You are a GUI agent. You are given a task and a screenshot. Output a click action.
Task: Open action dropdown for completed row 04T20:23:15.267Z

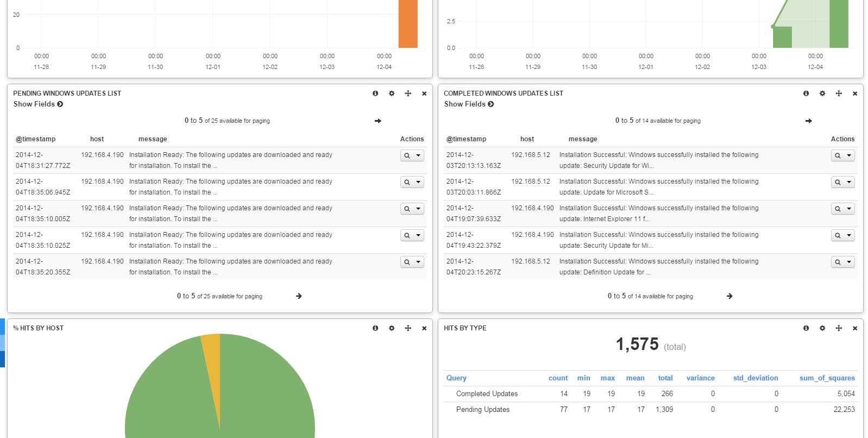850,262
